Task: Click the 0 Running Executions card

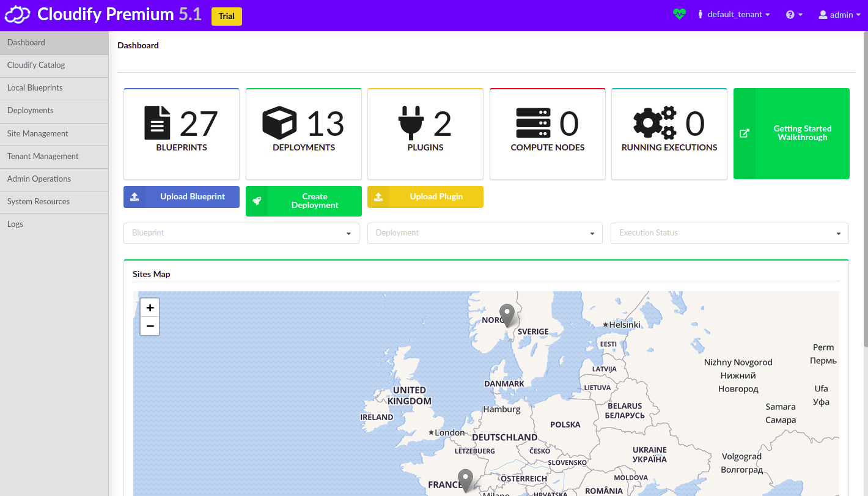Action: coord(669,134)
